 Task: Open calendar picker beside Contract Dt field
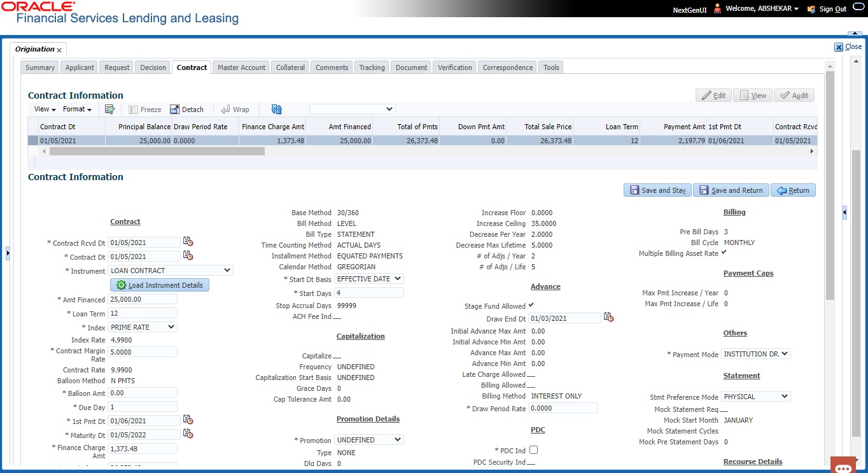click(188, 256)
